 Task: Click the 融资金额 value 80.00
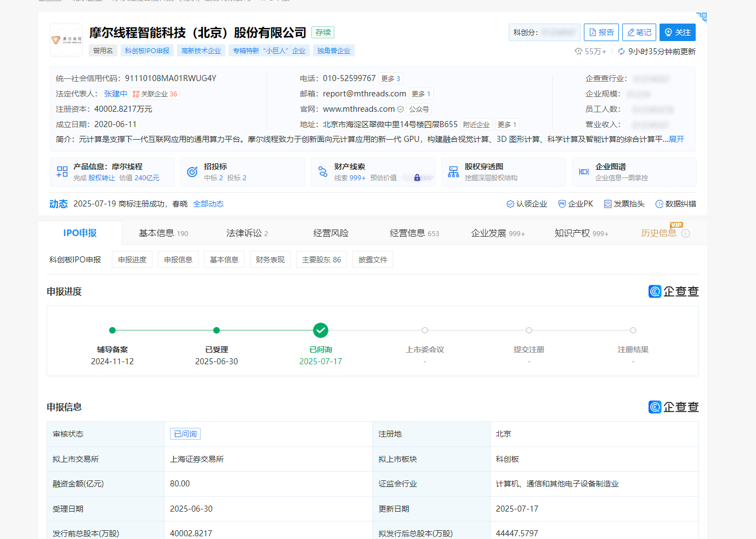pyautogui.click(x=180, y=484)
